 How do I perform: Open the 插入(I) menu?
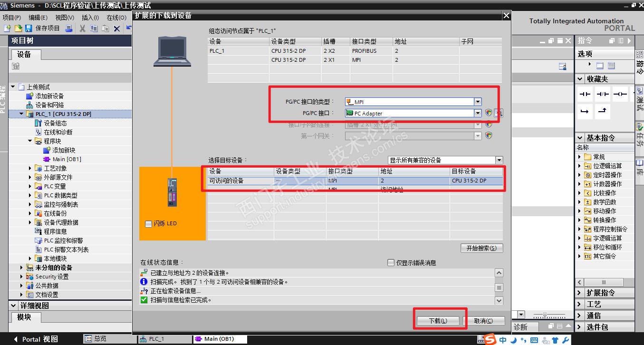[x=90, y=18]
